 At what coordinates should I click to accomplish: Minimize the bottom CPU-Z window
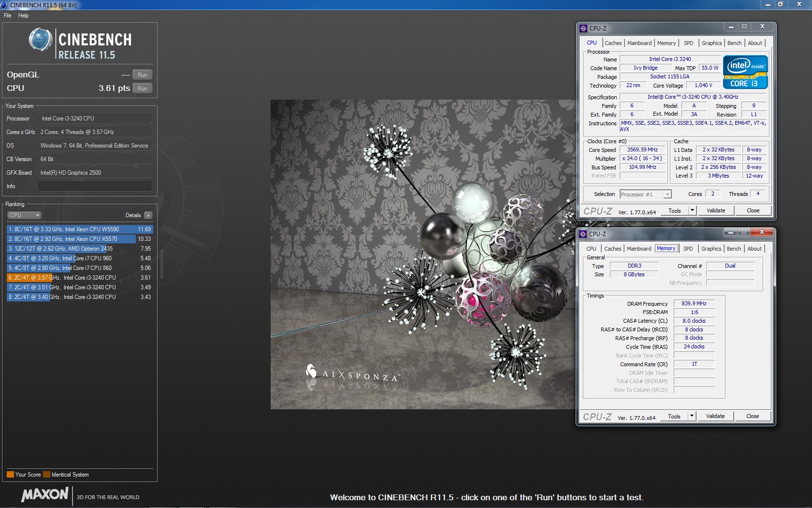pyautogui.click(x=731, y=233)
